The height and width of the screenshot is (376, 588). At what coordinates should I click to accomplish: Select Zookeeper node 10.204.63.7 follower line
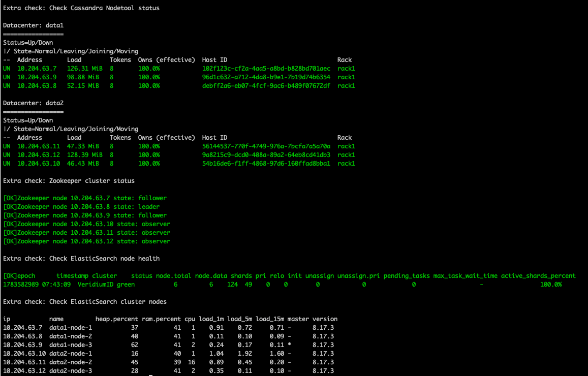pos(85,198)
